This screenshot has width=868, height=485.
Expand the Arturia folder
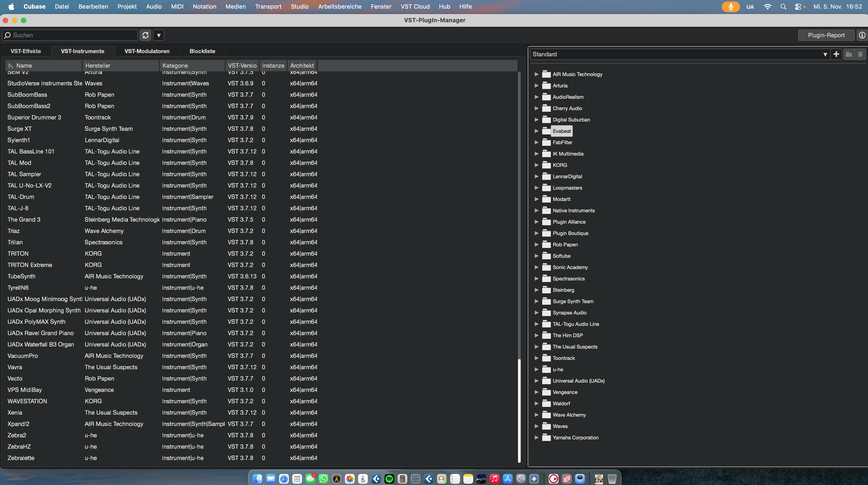[536, 86]
